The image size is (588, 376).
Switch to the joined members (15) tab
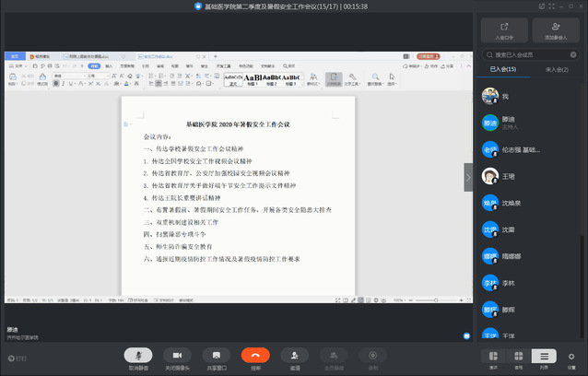coord(503,69)
